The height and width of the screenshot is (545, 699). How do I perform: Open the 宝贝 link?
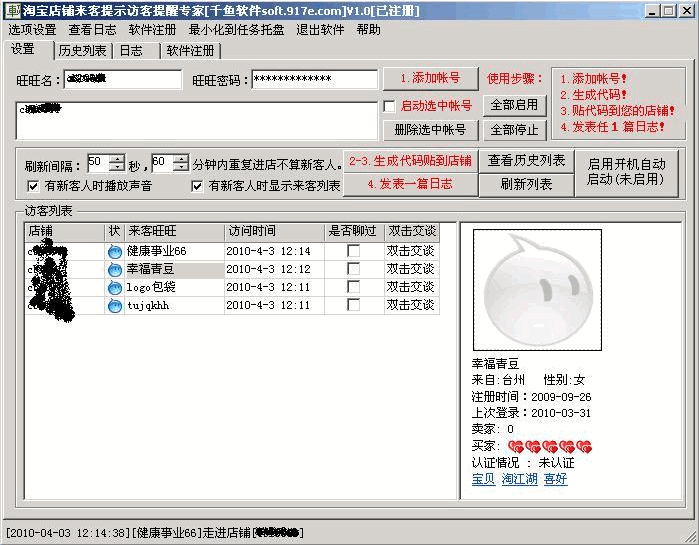pyautogui.click(x=483, y=479)
